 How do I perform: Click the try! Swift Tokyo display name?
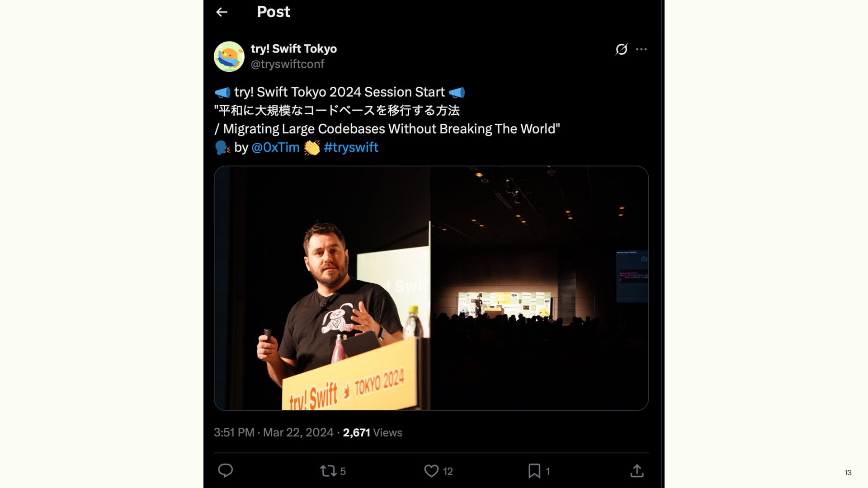click(294, 49)
